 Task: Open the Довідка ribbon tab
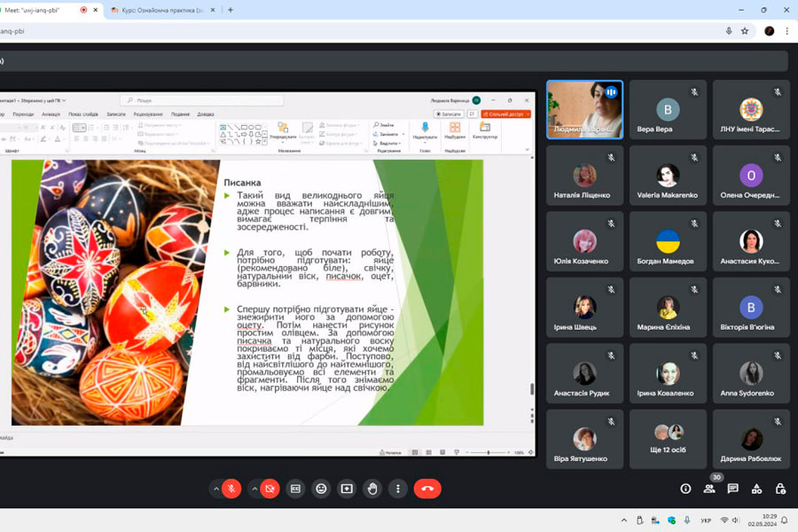point(206,114)
